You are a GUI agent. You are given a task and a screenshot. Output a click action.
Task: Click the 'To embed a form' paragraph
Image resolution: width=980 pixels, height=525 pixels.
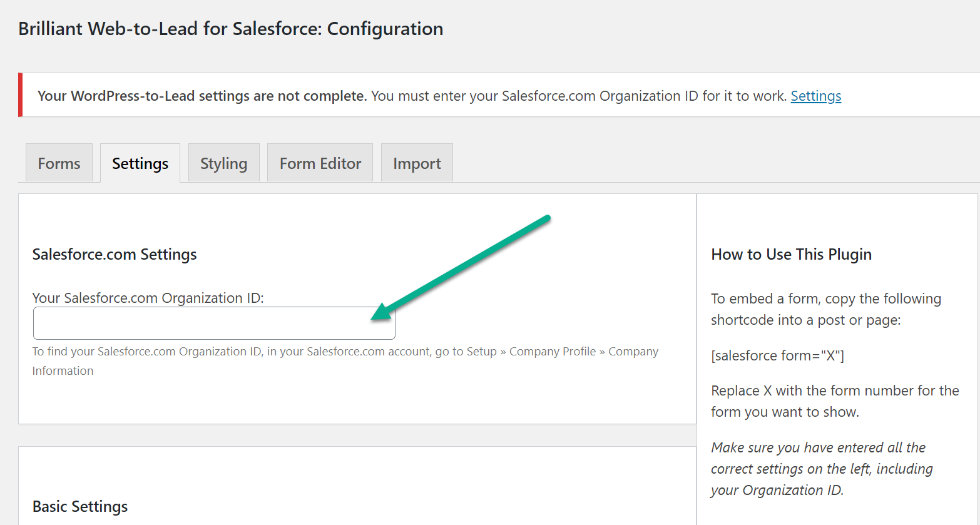click(826, 309)
